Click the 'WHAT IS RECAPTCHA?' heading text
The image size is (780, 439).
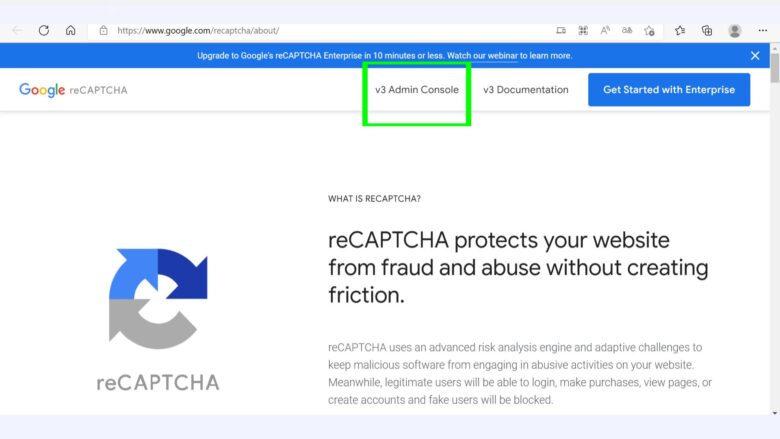374,199
